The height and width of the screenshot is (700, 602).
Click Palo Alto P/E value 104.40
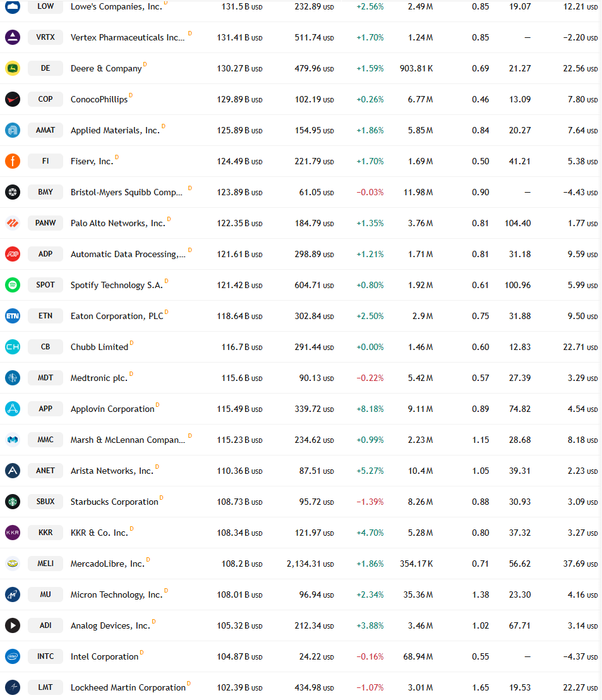click(517, 223)
